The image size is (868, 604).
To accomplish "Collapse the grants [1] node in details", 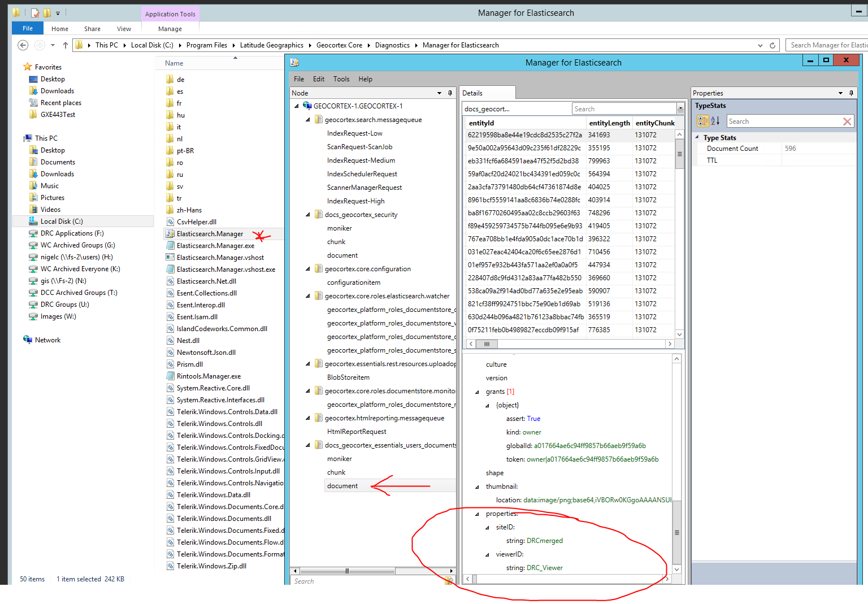I will [477, 392].
